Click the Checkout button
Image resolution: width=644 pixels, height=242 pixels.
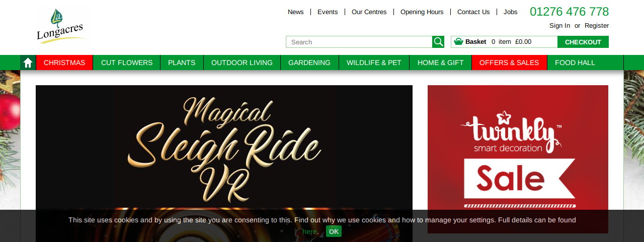(x=583, y=42)
